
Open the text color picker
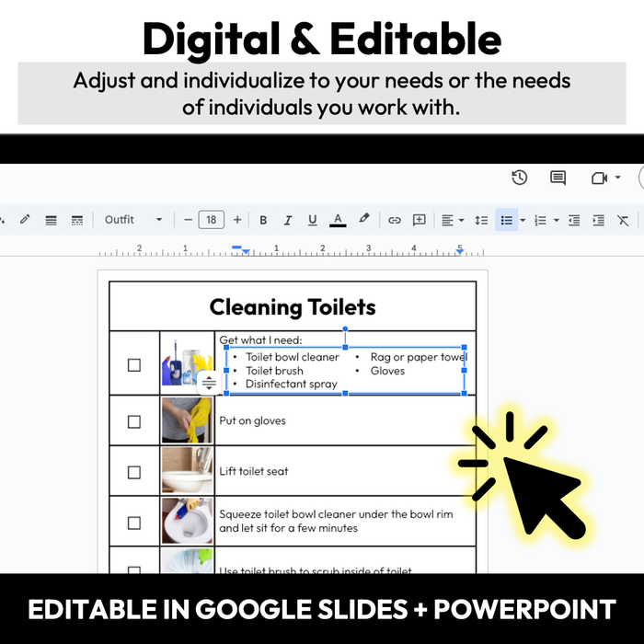(x=338, y=220)
